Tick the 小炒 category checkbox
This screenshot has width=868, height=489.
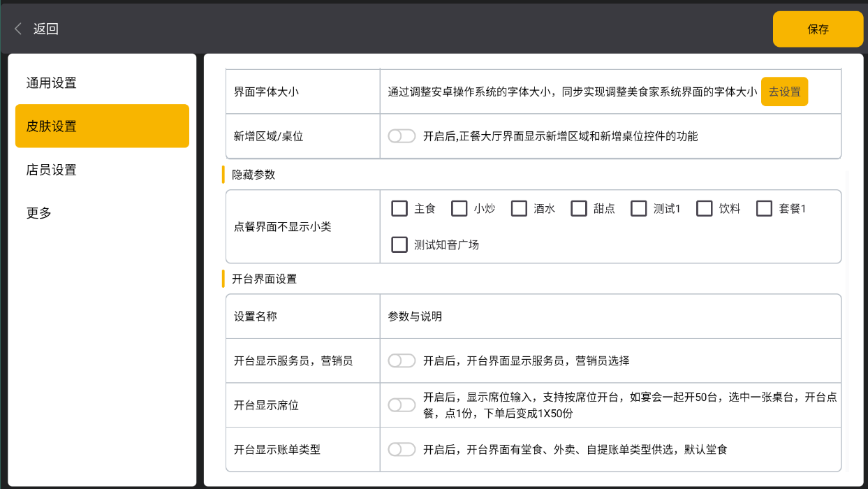coord(459,209)
